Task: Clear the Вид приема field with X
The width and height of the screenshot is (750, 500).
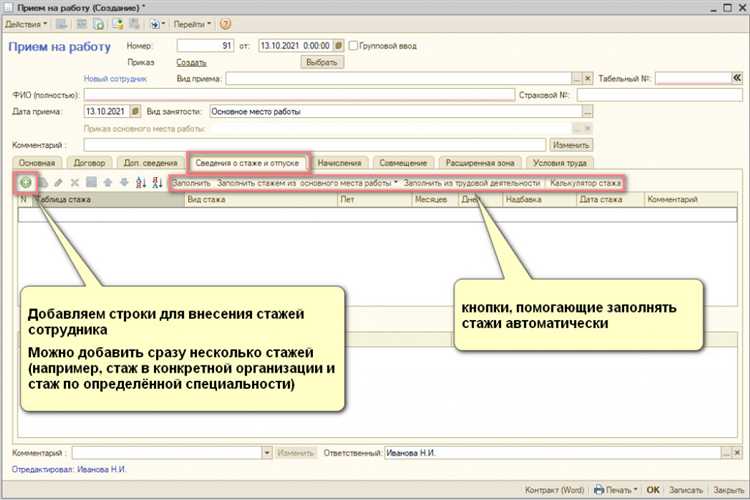Action: pyautogui.click(x=588, y=78)
